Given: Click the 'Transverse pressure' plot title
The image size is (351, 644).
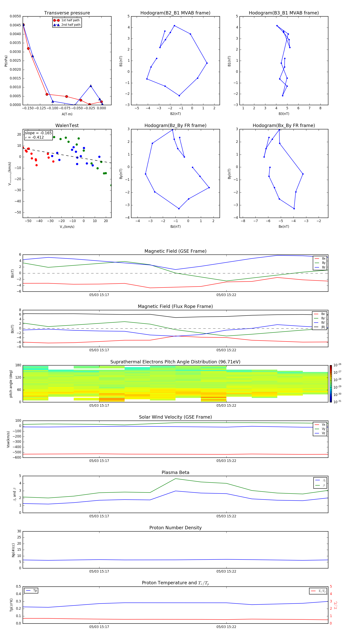Looking at the screenshot, I should (x=67, y=13).
